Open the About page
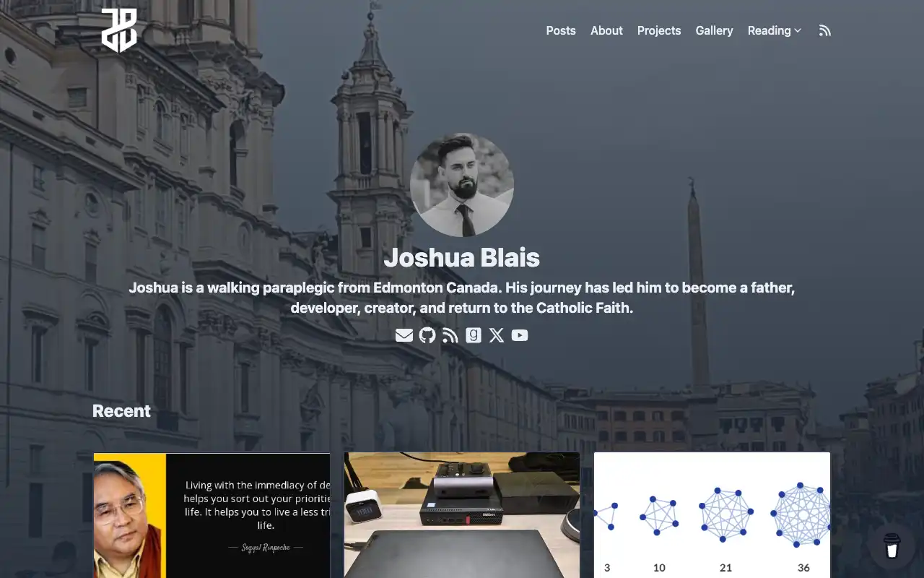 606,30
